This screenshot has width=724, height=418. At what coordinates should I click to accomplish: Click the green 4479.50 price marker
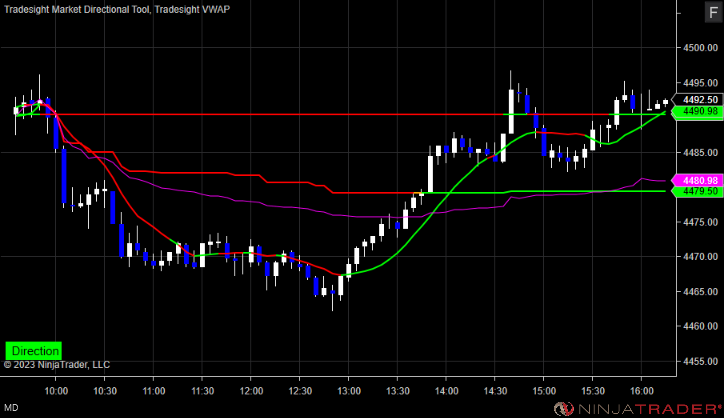coord(698,191)
